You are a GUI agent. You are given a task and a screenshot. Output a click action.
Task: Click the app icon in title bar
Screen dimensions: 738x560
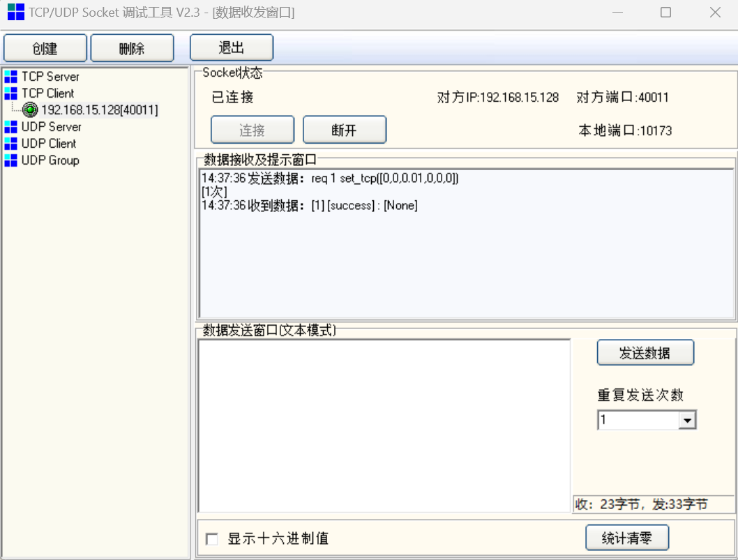(x=15, y=13)
